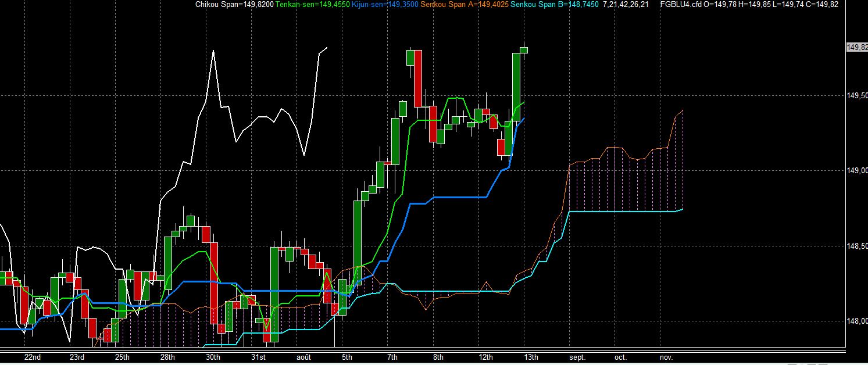The width and height of the screenshot is (868, 365).
Task: Click the 12th date axis label
Action: coord(485,357)
